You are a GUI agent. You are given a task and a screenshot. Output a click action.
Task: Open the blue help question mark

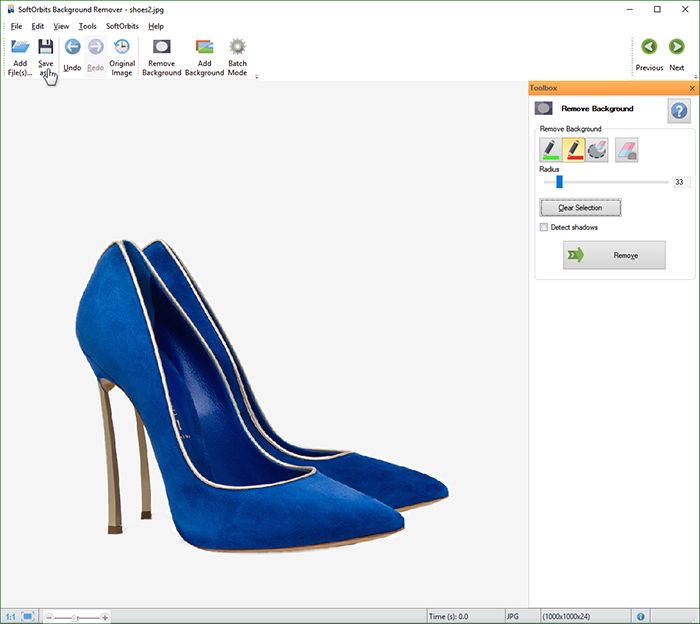[679, 110]
